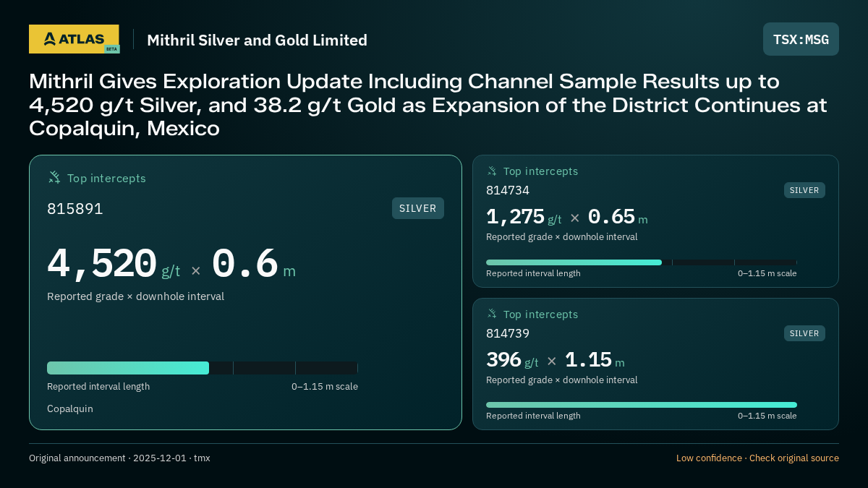The width and height of the screenshot is (868, 488).
Task: Click the Original announcement 2025-12-01 footer text
Action: (119, 458)
